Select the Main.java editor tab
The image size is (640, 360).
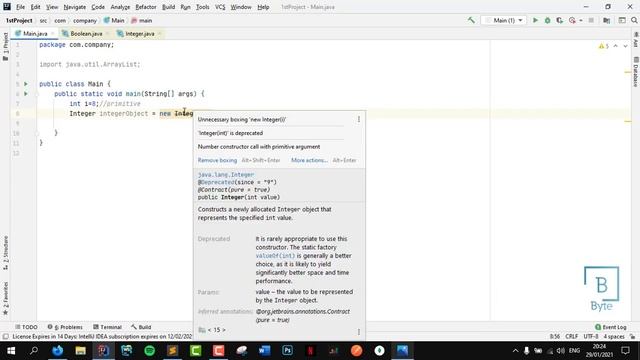click(35, 33)
